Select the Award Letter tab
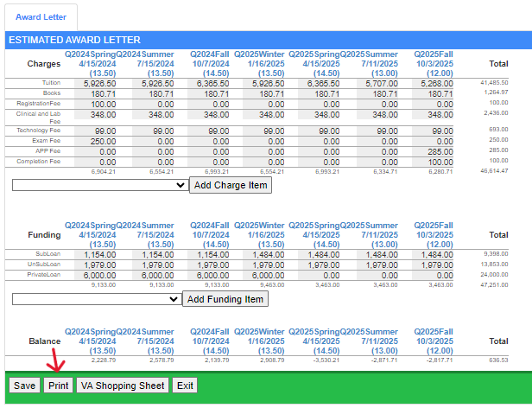The image size is (532, 408). (41, 17)
